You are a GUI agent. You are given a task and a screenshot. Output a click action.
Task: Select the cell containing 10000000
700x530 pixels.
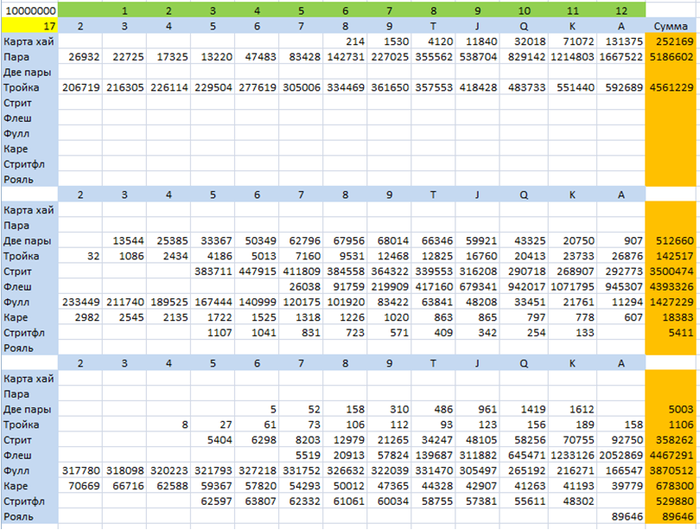(x=29, y=10)
